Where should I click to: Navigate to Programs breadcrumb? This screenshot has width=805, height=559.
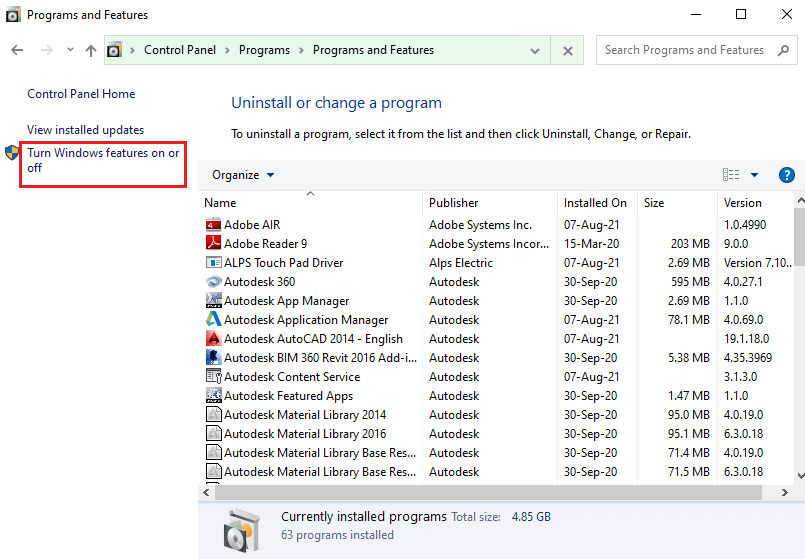point(264,50)
